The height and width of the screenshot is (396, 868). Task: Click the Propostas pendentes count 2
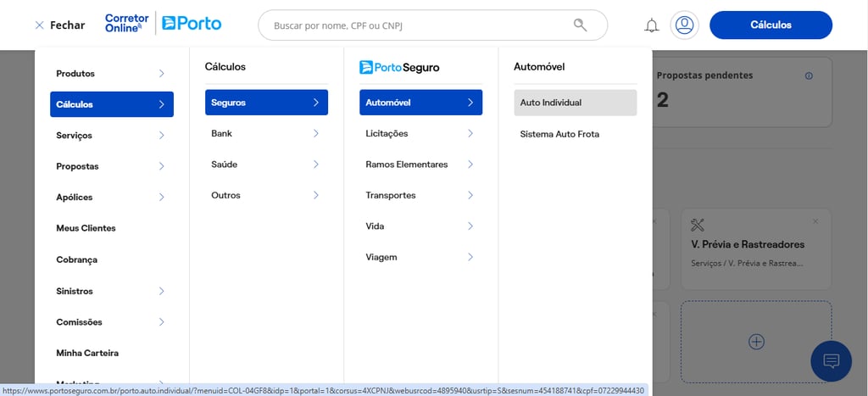point(663,100)
